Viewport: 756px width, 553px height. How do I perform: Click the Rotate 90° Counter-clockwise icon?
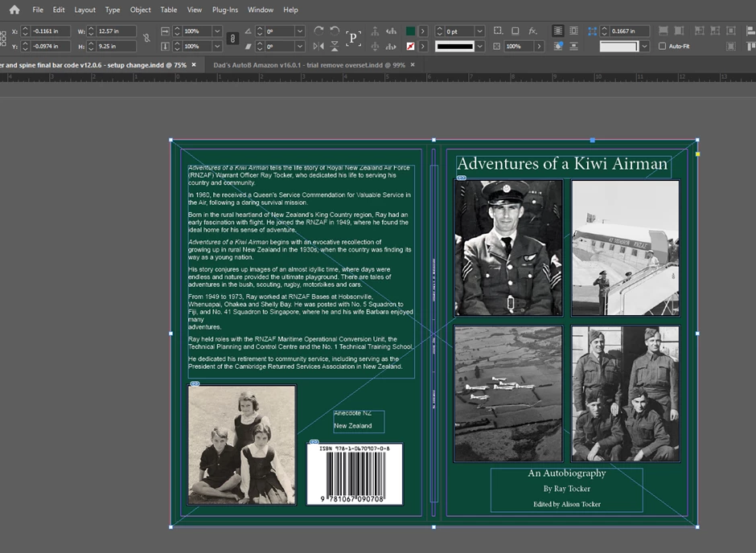click(335, 31)
